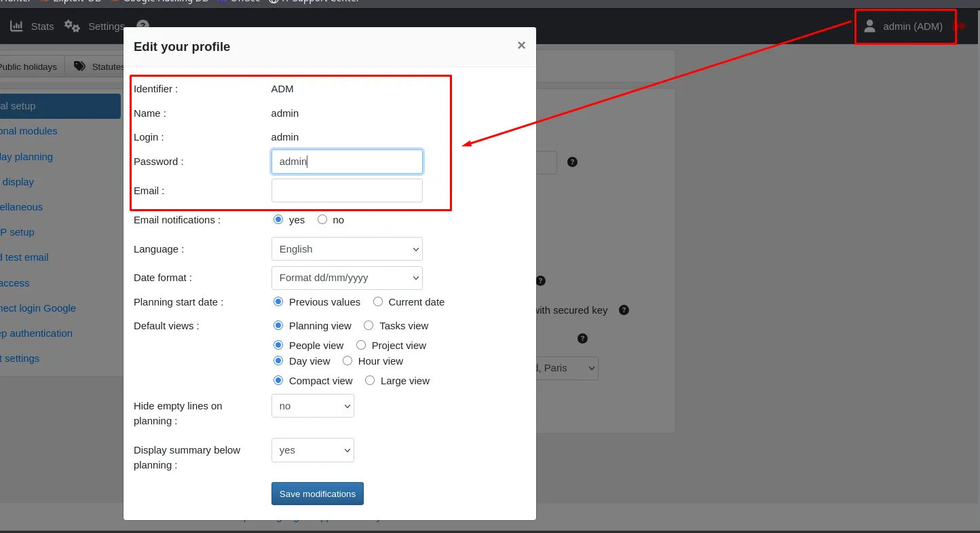980x533 pixels.
Task: Click the help icon beside 'with secured key'
Action: pos(624,310)
